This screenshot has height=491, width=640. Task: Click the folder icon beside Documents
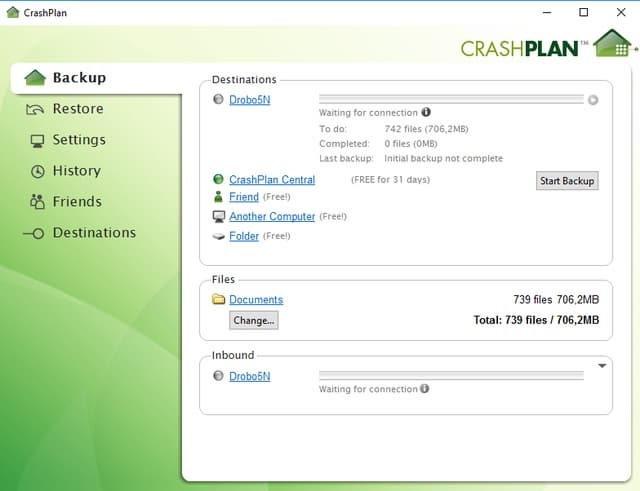click(218, 299)
